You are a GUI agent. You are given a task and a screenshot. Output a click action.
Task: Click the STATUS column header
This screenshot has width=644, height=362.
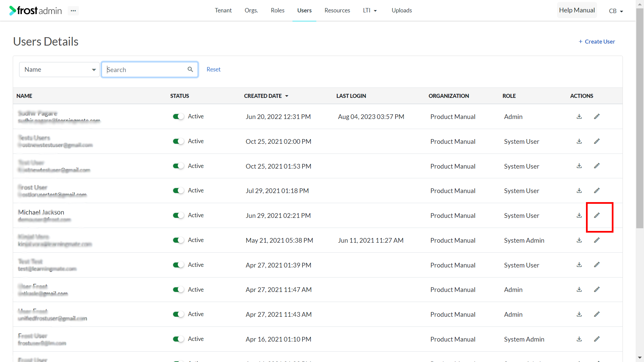tap(179, 96)
